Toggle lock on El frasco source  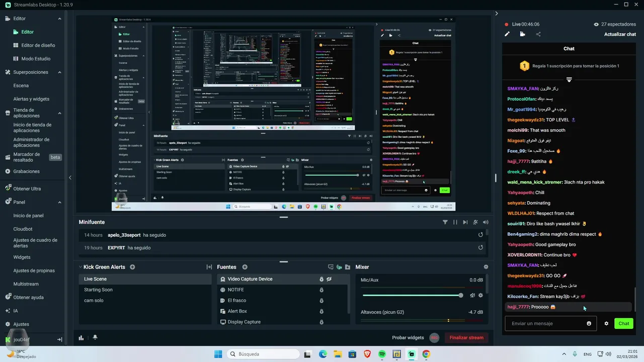coord(321,301)
